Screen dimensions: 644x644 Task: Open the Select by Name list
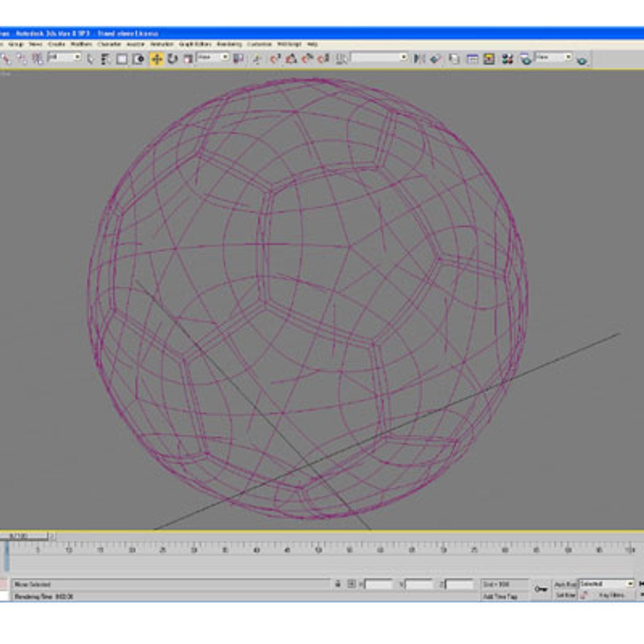(106, 58)
